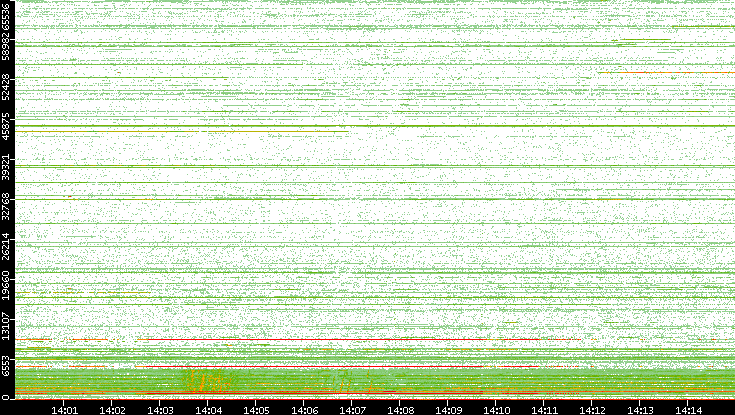Pick the 19660 vertical axis label
735x415 pixels.
tap(6, 286)
